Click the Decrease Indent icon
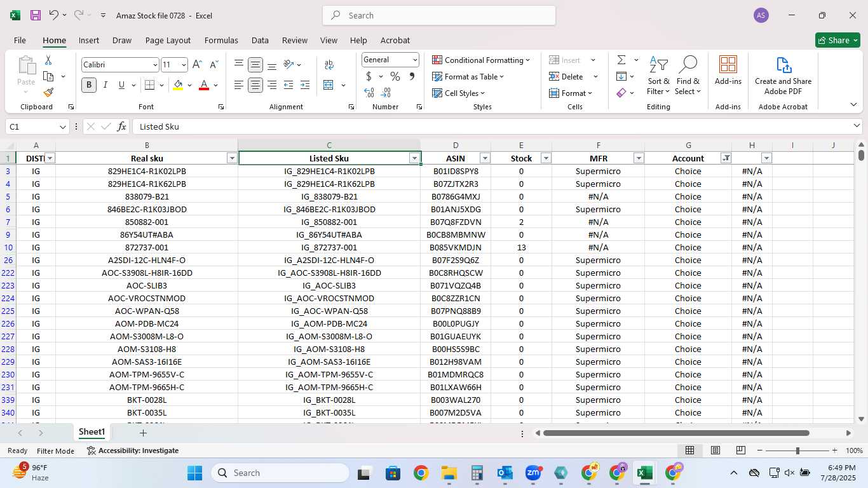This screenshot has height=488, width=868. (x=288, y=85)
